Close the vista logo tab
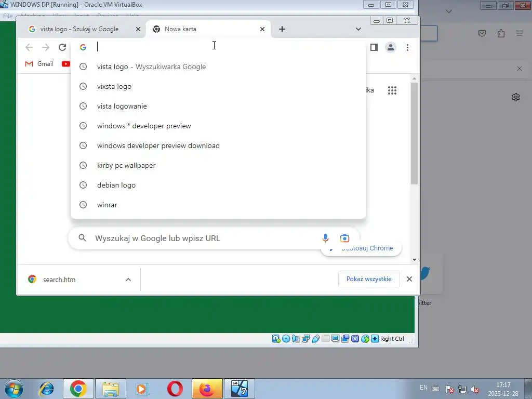Screen dimensions: 532x399 138,29
